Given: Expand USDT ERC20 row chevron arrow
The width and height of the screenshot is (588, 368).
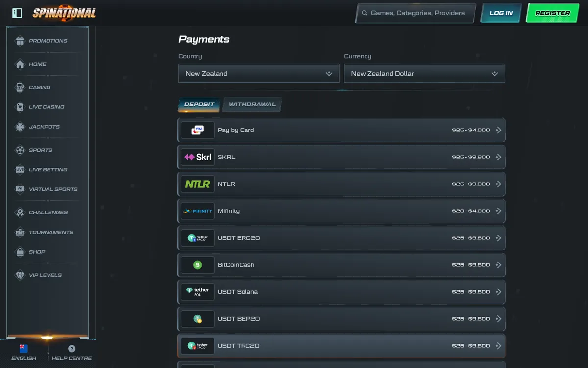Looking at the screenshot, I should [x=498, y=238].
